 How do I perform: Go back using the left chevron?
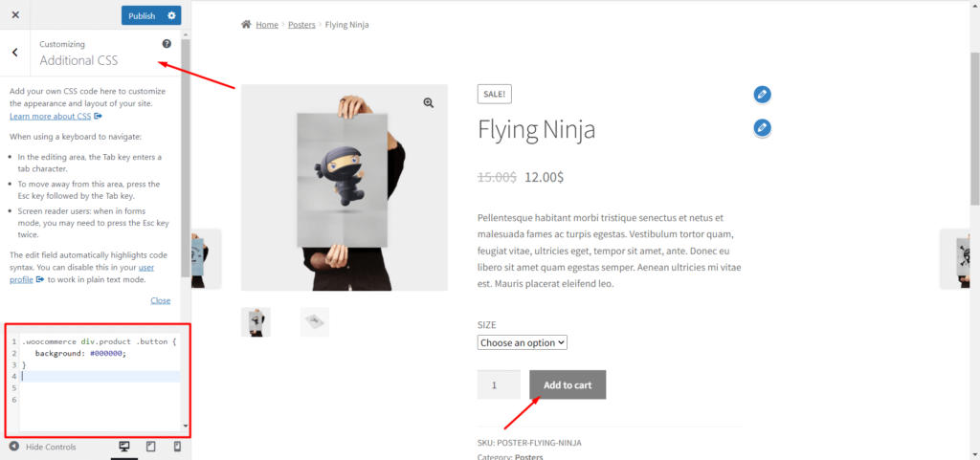pyautogui.click(x=15, y=53)
